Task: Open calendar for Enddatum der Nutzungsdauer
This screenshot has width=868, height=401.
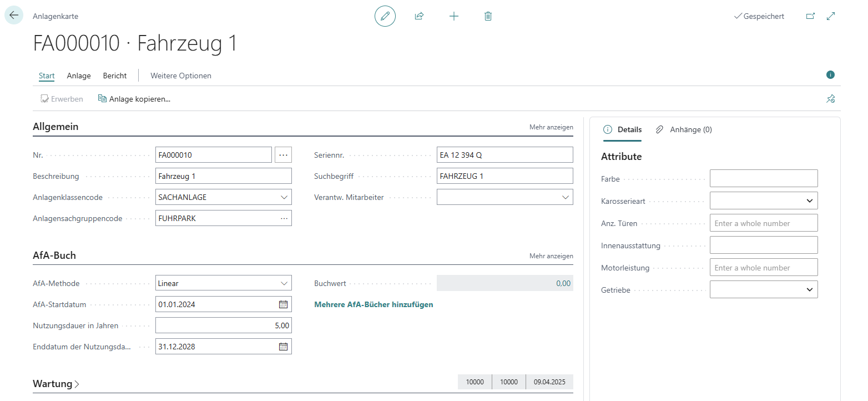Action: (283, 347)
